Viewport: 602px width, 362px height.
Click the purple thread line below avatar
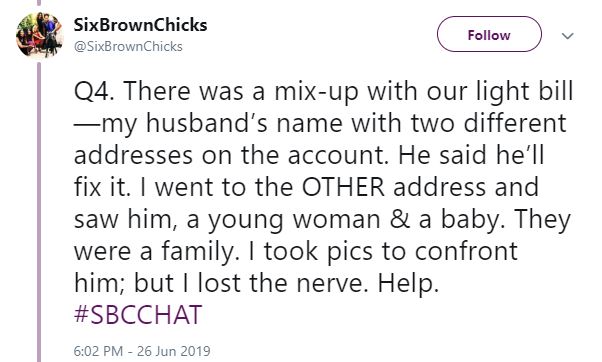coord(39,211)
